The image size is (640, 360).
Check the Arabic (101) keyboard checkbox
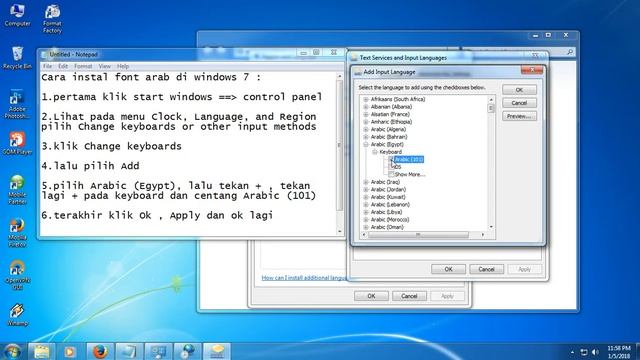coord(391,159)
